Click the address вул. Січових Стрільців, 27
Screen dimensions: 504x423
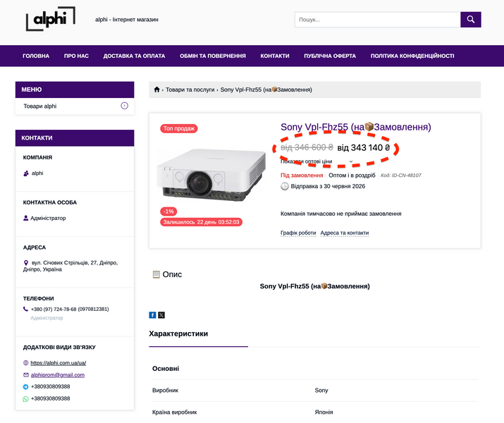70,266
